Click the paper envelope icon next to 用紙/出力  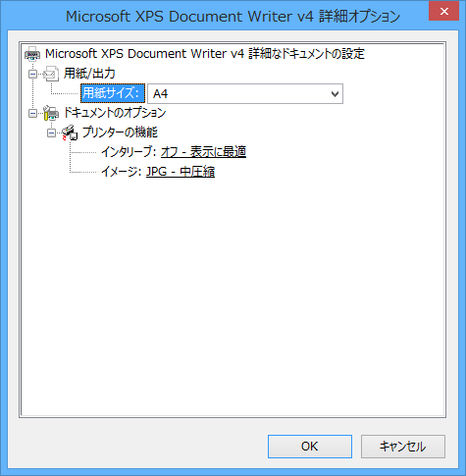tap(51, 74)
